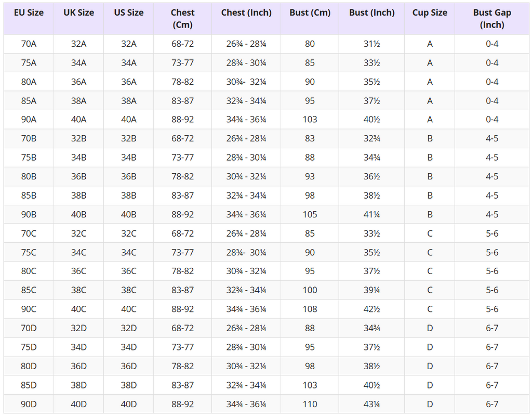
Task: Click bust cm value "80" in 70A row
Action: (x=310, y=44)
